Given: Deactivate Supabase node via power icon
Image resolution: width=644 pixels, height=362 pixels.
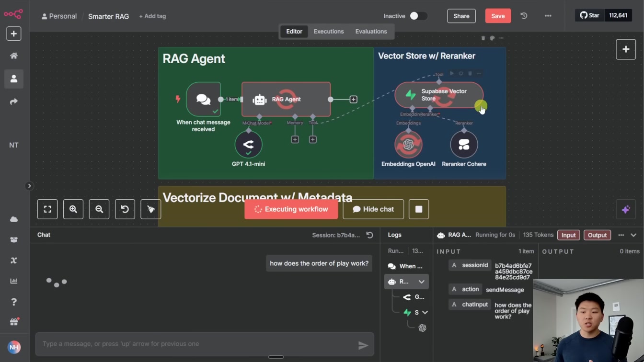Looking at the screenshot, I should pyautogui.click(x=460, y=73).
